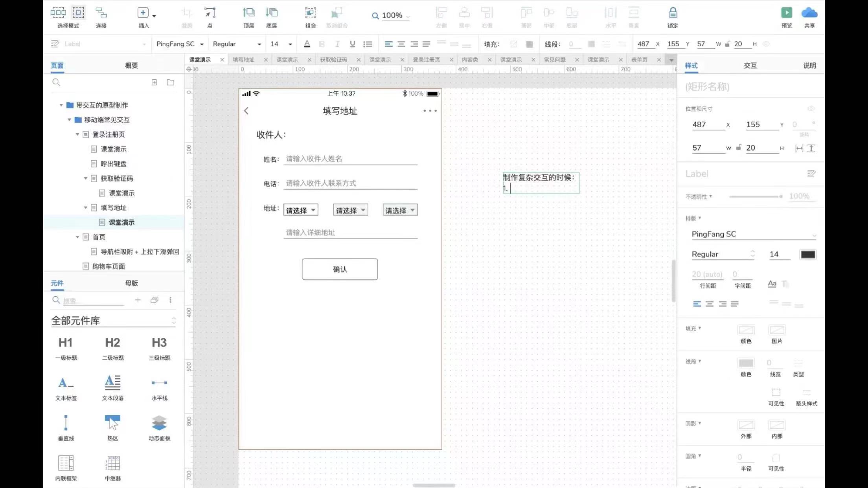Screen dimensions: 868x488
Task: Collapse the 登录注册页 tree node
Action: pyautogui.click(x=77, y=134)
